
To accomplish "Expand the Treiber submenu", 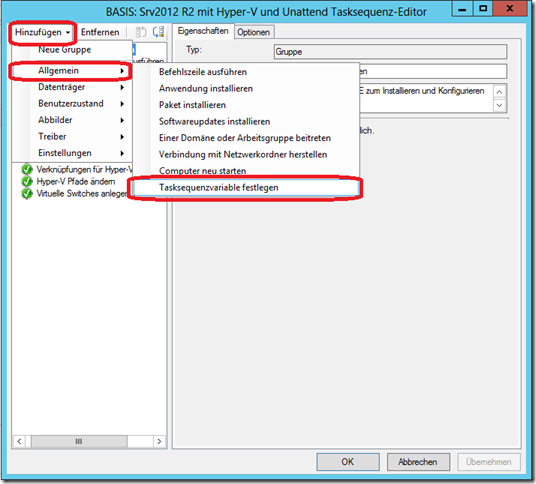I will pyautogui.click(x=72, y=136).
